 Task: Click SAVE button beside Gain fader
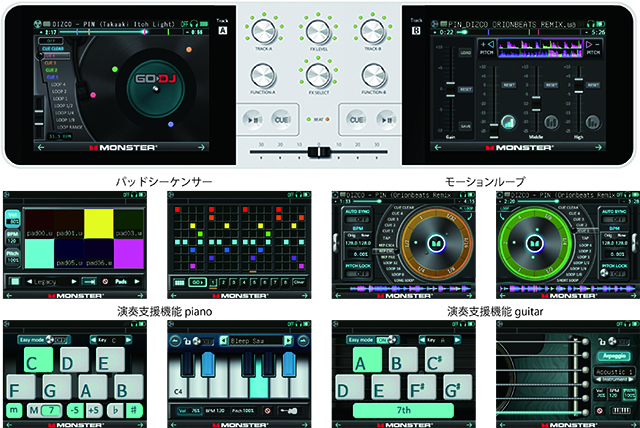[x=466, y=126]
